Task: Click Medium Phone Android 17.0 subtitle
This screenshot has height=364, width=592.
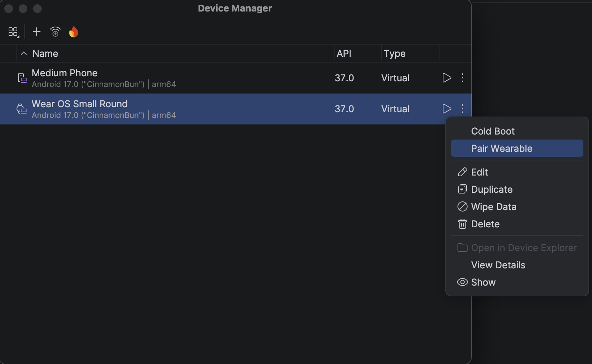Action: (104, 84)
